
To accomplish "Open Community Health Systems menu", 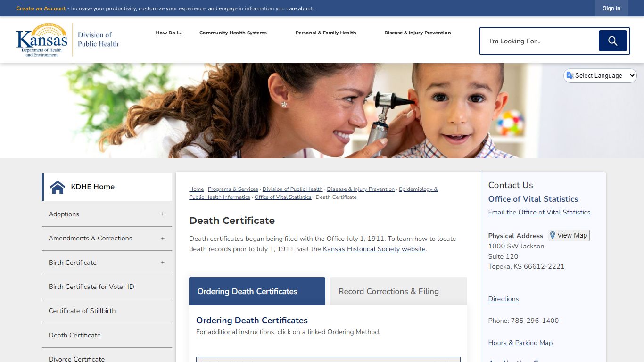I will (x=233, y=33).
